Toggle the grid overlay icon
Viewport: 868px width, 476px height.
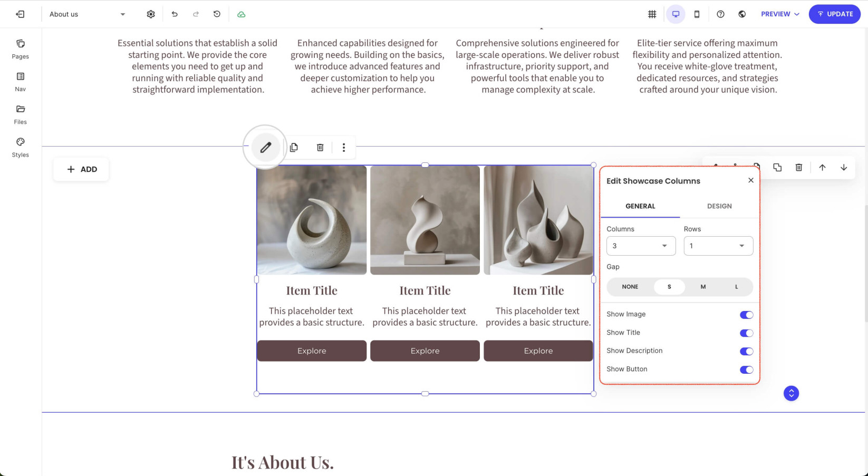[652, 14]
